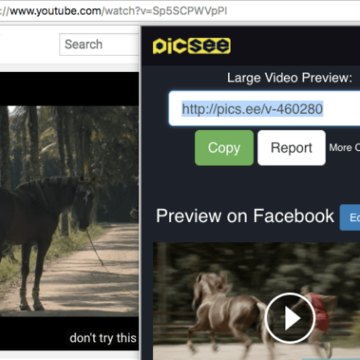Click the 'More' text beside the Report button

tap(340, 148)
